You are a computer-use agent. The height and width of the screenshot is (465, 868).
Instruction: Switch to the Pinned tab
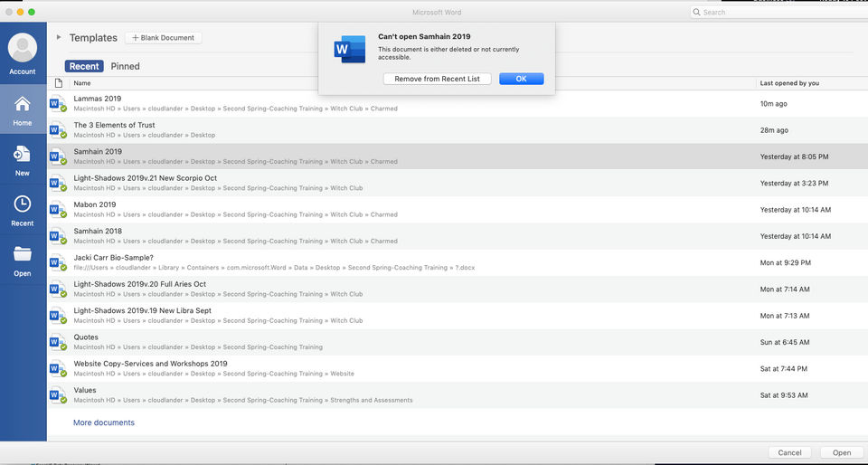click(125, 66)
